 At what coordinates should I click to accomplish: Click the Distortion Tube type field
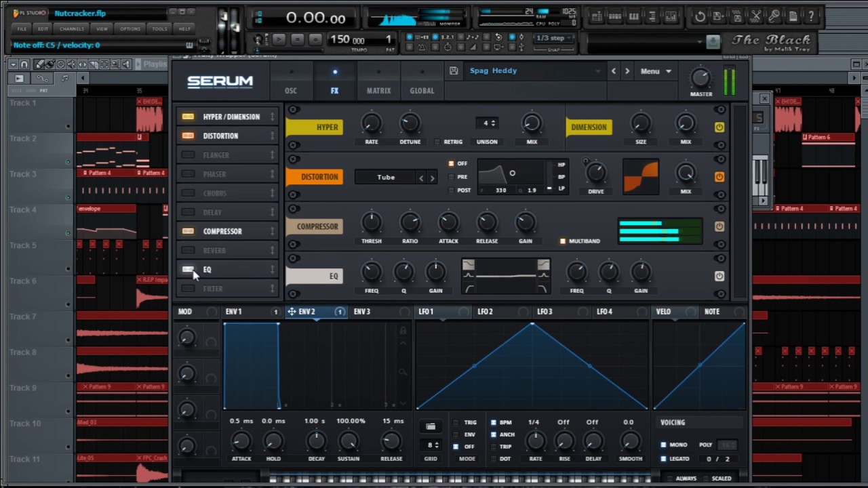(x=386, y=178)
